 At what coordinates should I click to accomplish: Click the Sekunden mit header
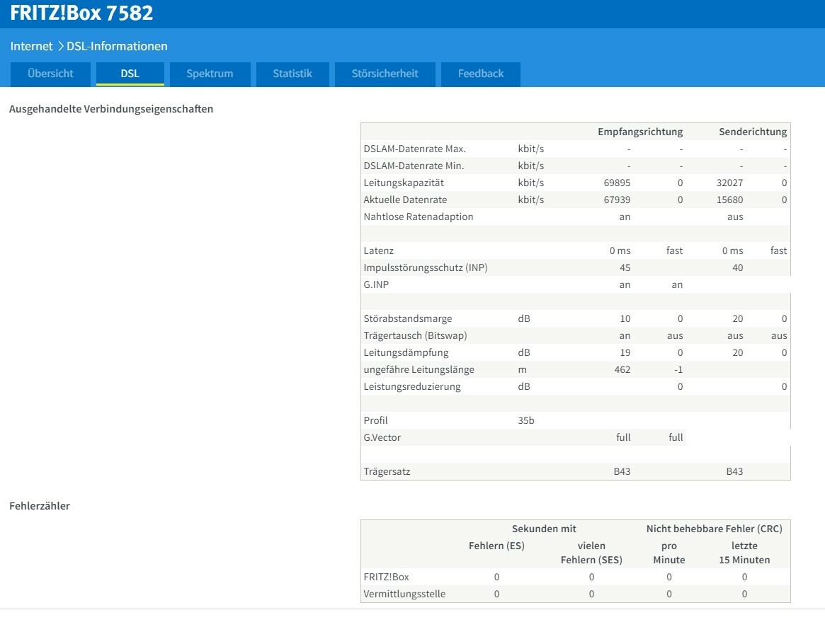click(x=544, y=529)
